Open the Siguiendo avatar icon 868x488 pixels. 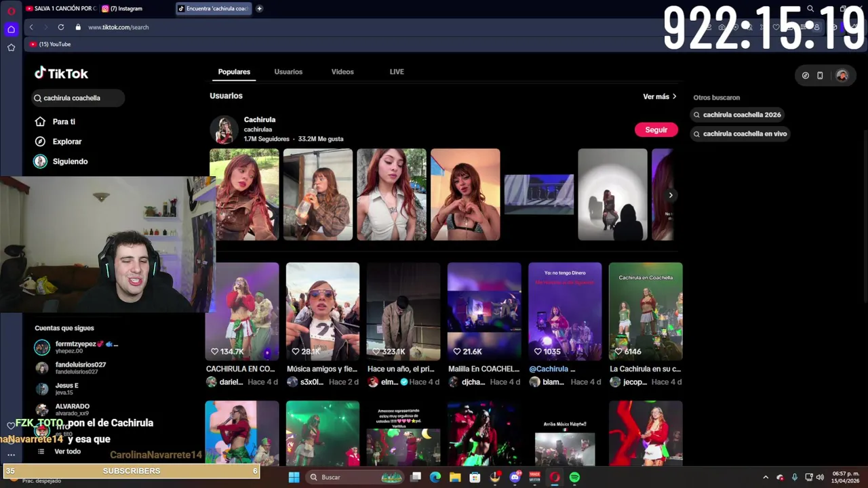tap(40, 161)
